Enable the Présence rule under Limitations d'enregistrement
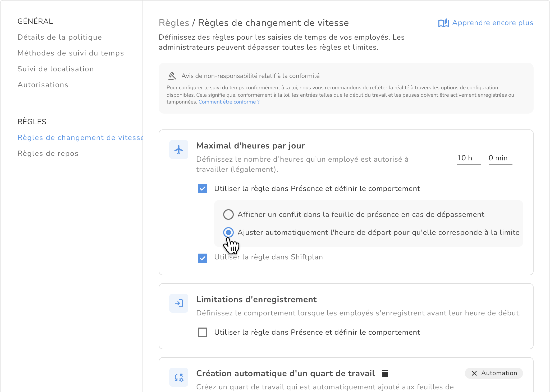 pos(203,332)
